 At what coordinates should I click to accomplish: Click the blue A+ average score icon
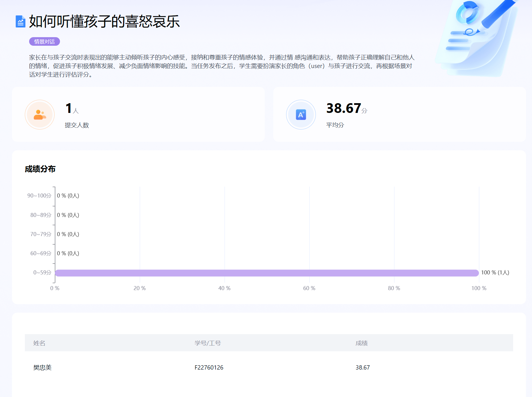(301, 115)
